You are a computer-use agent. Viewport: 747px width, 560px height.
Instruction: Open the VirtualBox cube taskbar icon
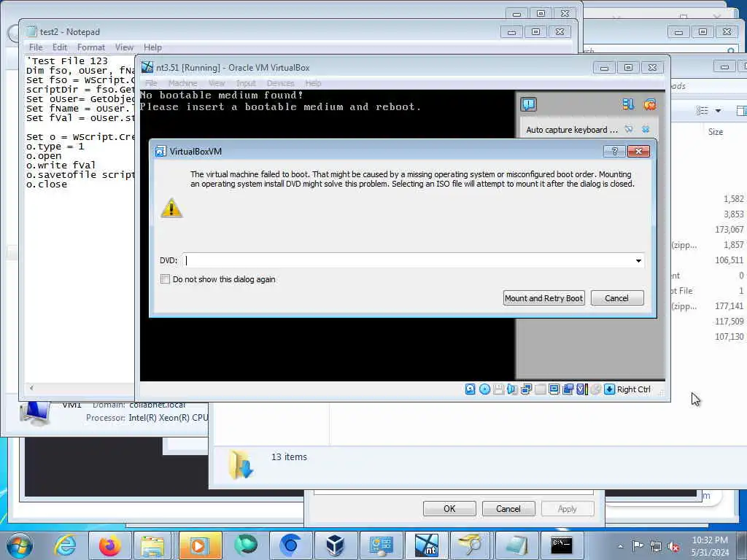pos(336,544)
